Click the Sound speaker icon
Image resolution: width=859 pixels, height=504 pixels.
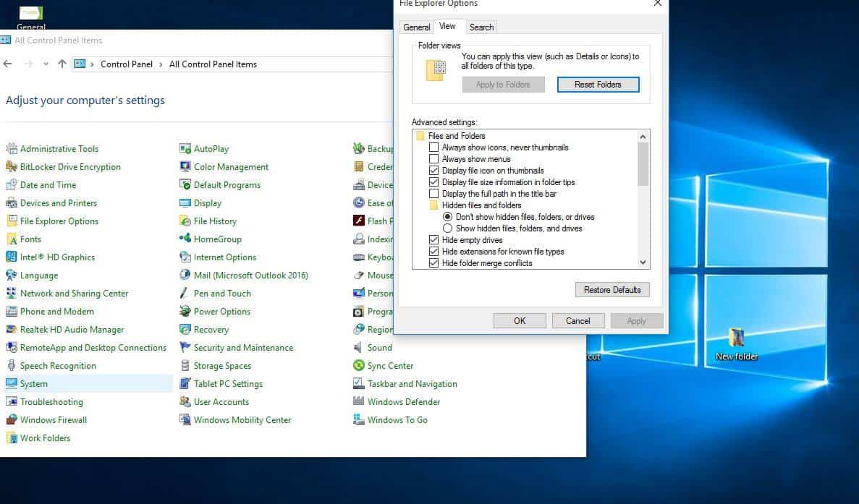point(359,347)
